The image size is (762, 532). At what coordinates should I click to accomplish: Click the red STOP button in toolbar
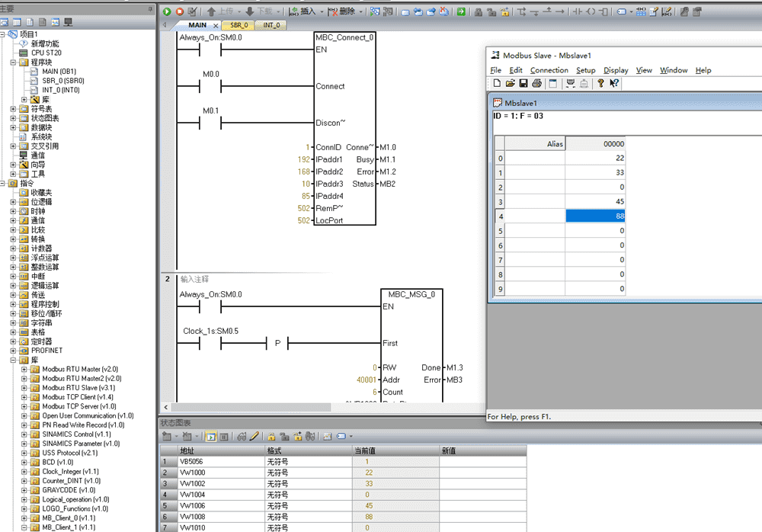pyautogui.click(x=179, y=11)
